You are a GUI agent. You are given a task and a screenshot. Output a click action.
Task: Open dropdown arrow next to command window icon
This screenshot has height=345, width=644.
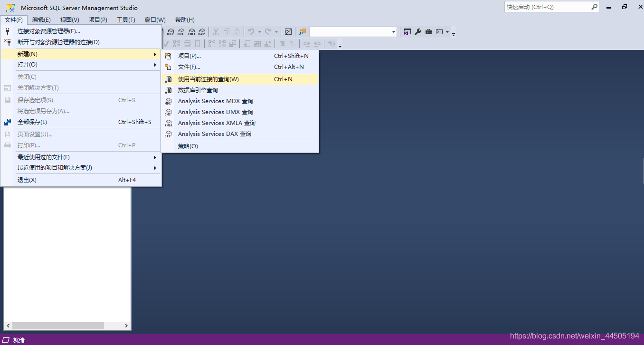coord(447,32)
